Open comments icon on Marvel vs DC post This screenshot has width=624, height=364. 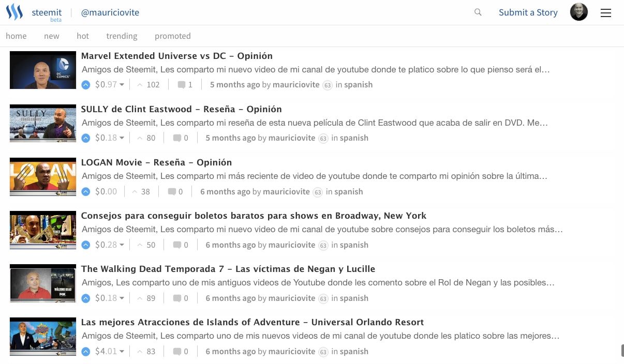(x=182, y=85)
